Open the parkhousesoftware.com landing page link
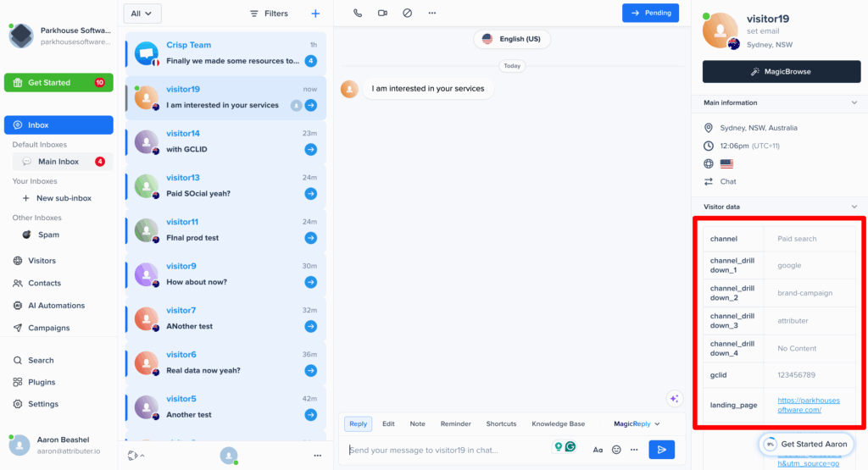The width and height of the screenshot is (868, 470). (x=808, y=405)
